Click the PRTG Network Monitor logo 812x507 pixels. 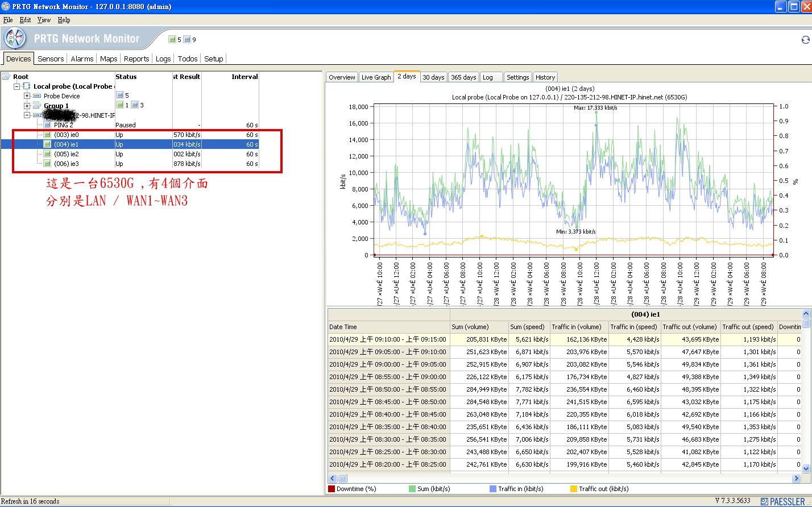pyautogui.click(x=15, y=39)
